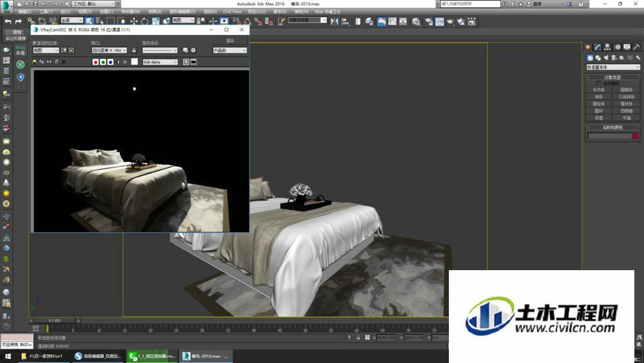
Task: Click the Save File icon in title bar
Action: click(35, 4)
